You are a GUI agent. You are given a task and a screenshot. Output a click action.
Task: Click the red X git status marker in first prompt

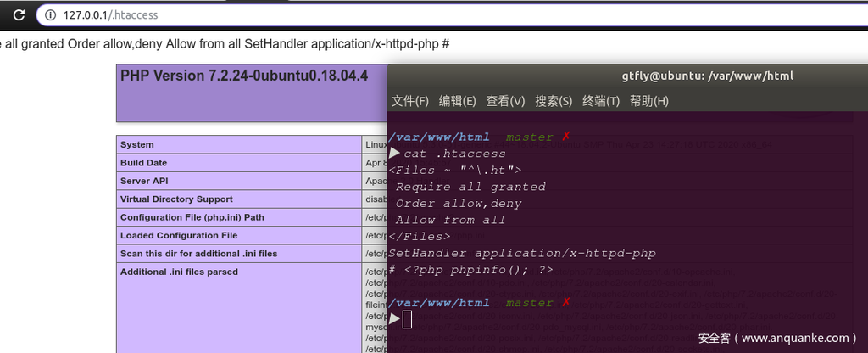coord(566,137)
